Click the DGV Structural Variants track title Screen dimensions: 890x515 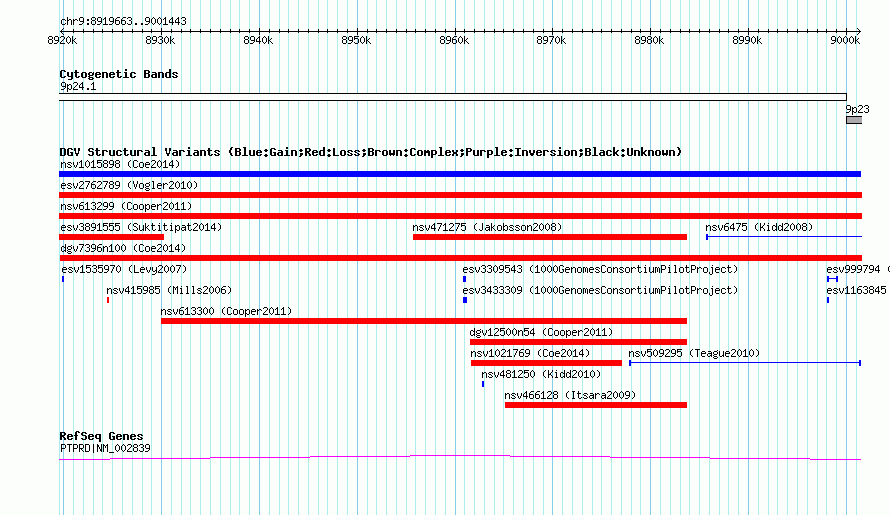[370, 152]
